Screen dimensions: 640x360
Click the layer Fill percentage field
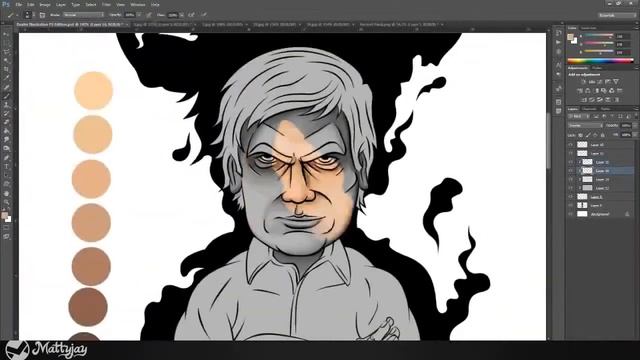click(626, 135)
